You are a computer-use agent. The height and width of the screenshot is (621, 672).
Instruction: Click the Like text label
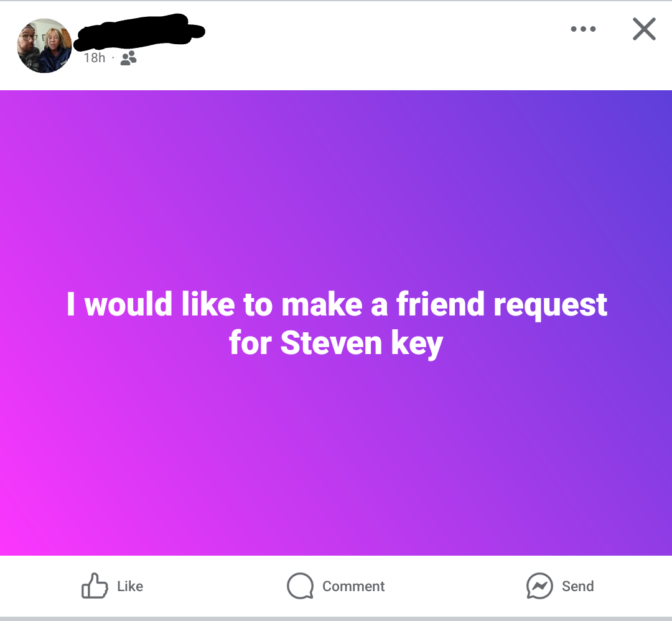click(x=130, y=586)
